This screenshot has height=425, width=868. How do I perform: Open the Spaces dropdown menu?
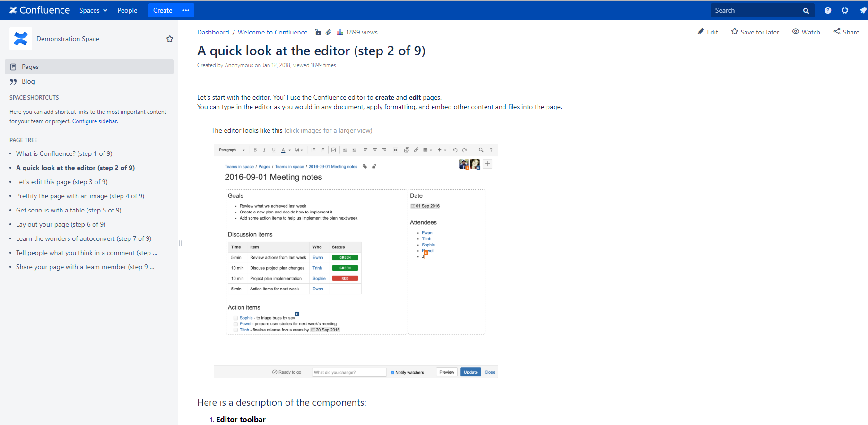coord(93,10)
